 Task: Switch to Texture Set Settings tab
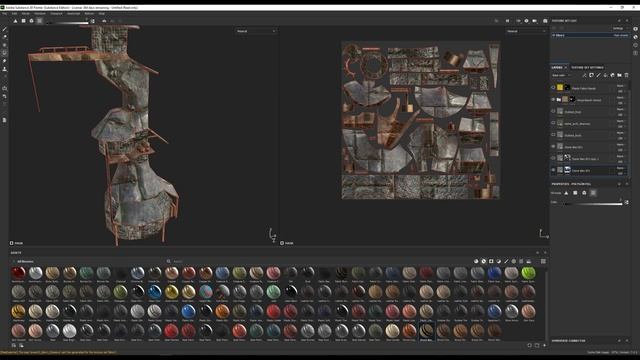[x=587, y=68]
